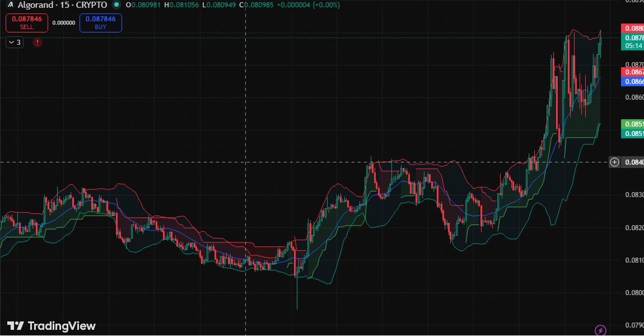The width and height of the screenshot is (644, 336).
Task: Click the plus icon on the crosshair price line
Action: 614,162
